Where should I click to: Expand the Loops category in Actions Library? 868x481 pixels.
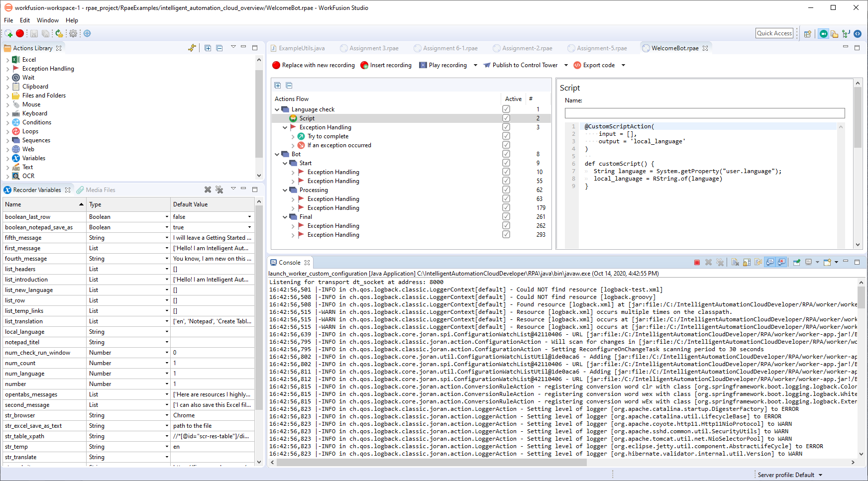click(7, 131)
